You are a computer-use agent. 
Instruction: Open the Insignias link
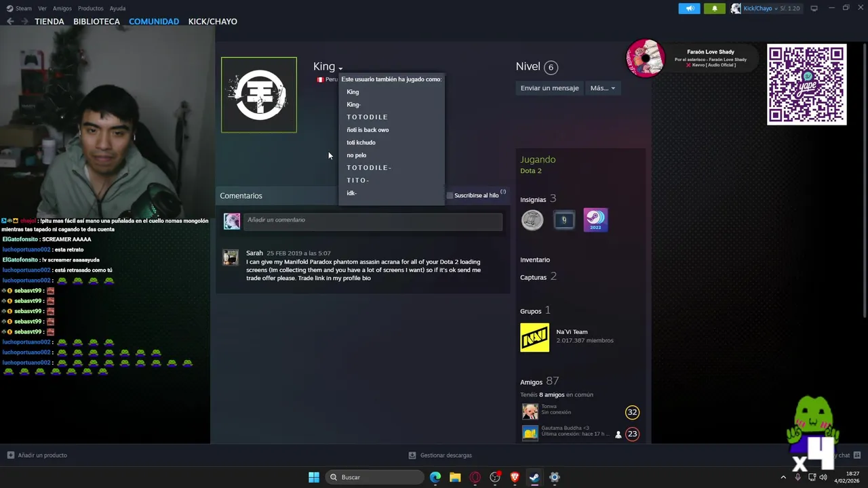(533, 200)
